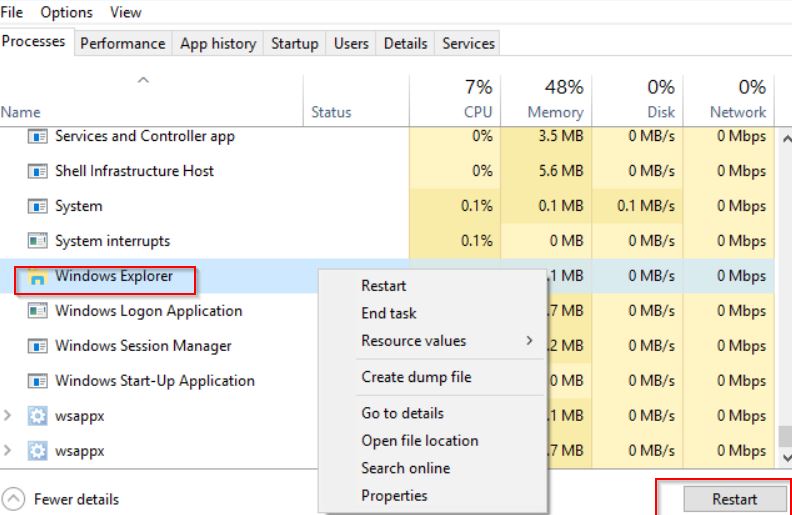This screenshot has height=515, width=792.
Task: Open the Resource values submenu arrow
Action: (x=529, y=340)
